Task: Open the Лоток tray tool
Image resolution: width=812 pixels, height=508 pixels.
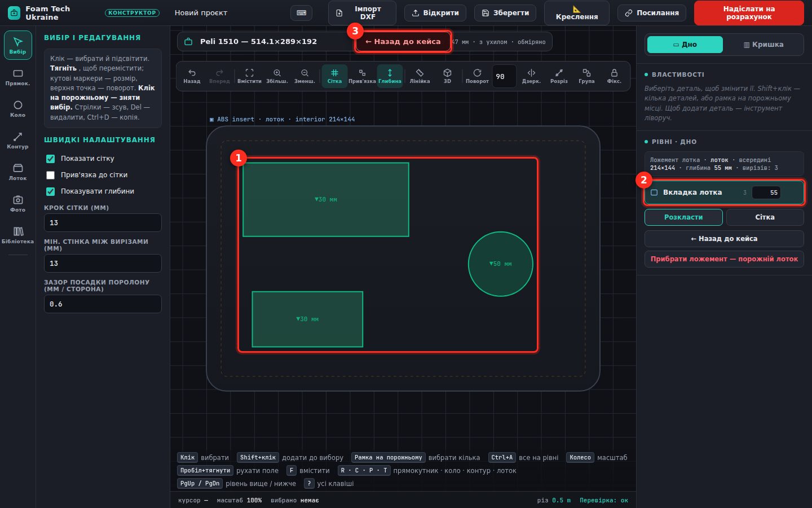Action: click(x=17, y=172)
